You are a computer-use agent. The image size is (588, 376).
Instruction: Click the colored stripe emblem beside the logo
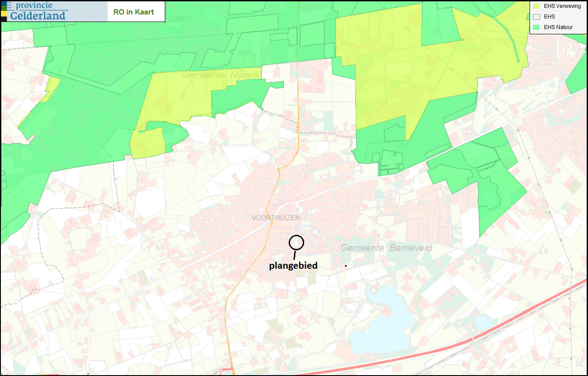tap(4, 11)
